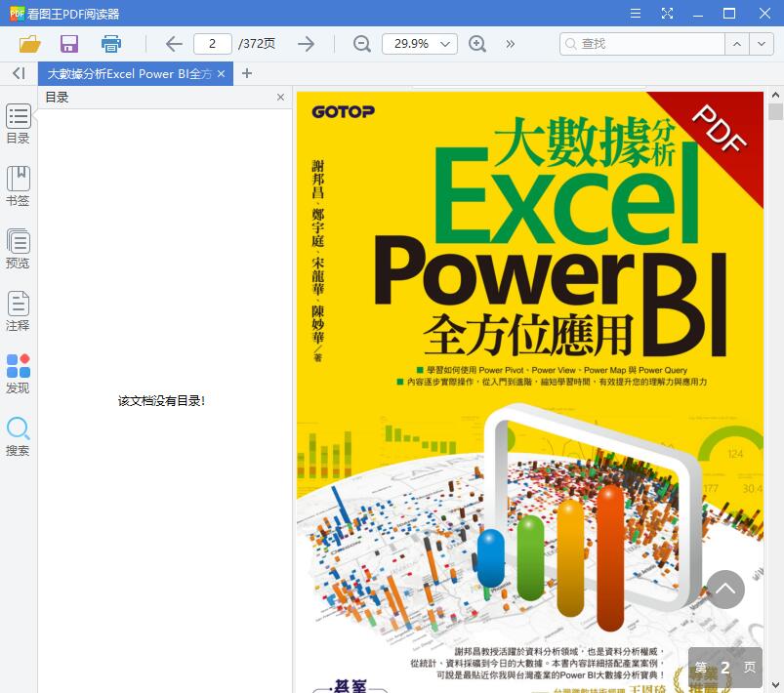Click the scroll-to-top arrow button
Image resolution: width=784 pixels, height=693 pixels.
pyautogui.click(x=725, y=590)
